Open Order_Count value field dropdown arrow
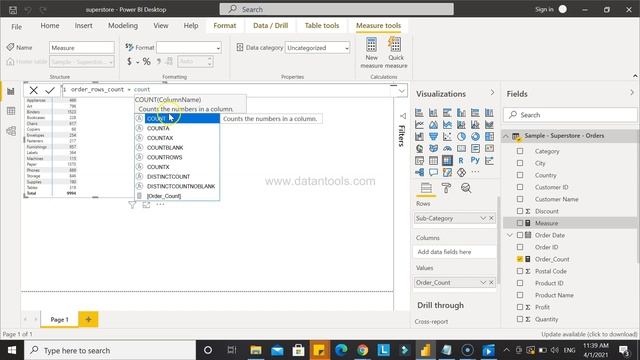Screen dimensions: 640x360 pyautogui.click(x=483, y=282)
